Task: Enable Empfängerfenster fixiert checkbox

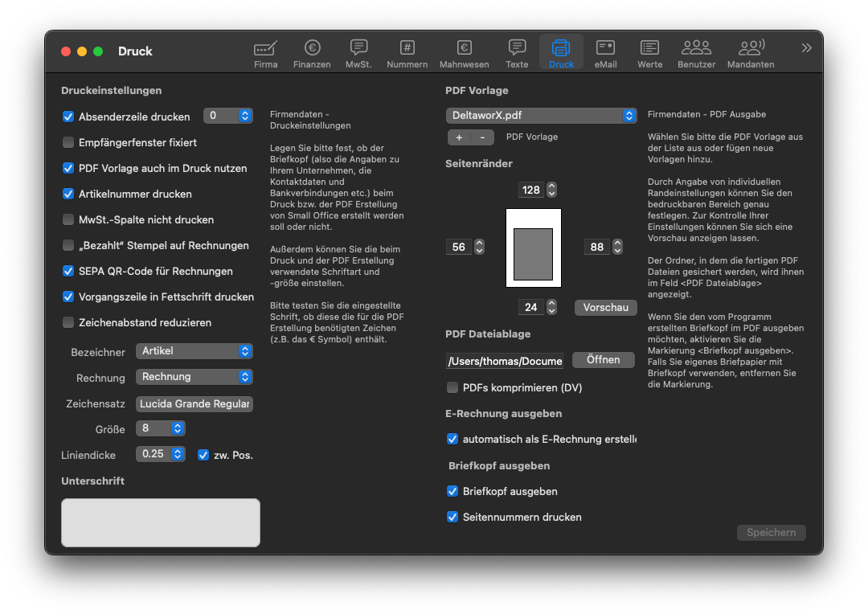Action: 68,142
